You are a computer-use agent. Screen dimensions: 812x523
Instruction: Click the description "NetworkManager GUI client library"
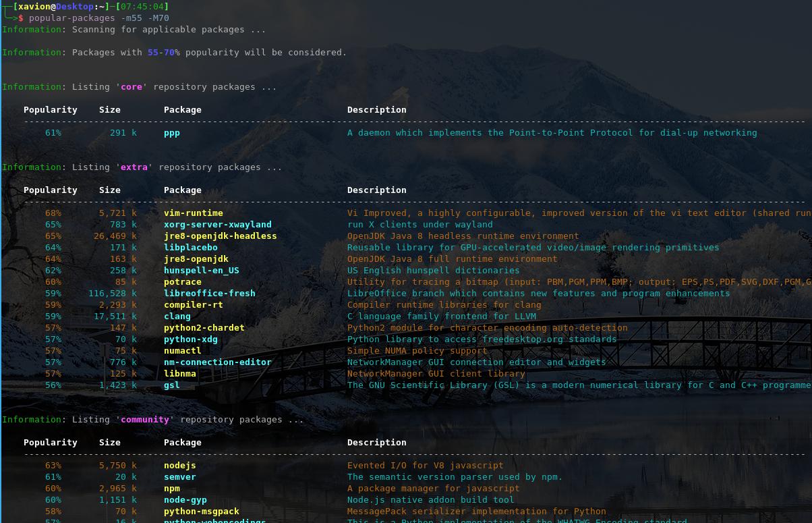click(436, 374)
